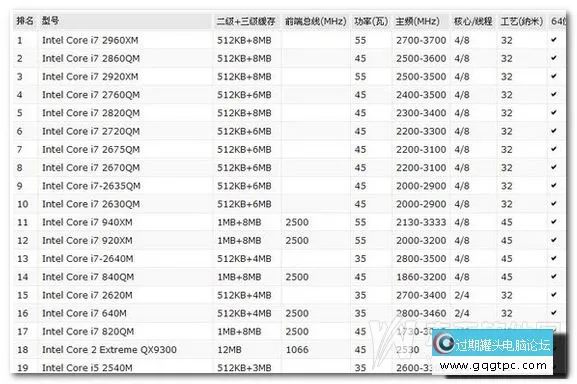577x384 pixels.
Task: Click the cache cell of i7 2960XM row
Action: coord(244,40)
